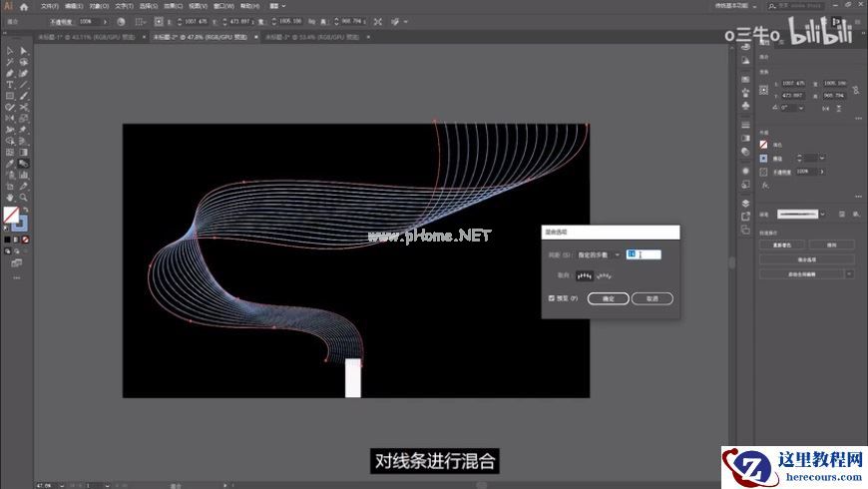Screen dimensions: 868x489
Task: Set the toolbar paint mode to Color
Action: (x=7, y=240)
